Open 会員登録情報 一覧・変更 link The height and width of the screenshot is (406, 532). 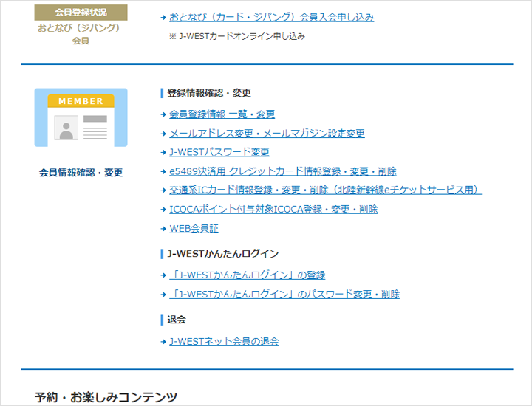point(222,114)
